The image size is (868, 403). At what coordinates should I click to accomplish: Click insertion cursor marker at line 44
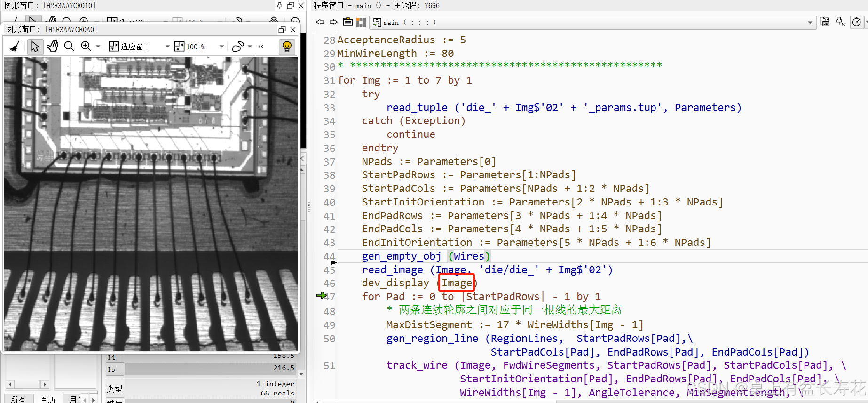pos(334,262)
